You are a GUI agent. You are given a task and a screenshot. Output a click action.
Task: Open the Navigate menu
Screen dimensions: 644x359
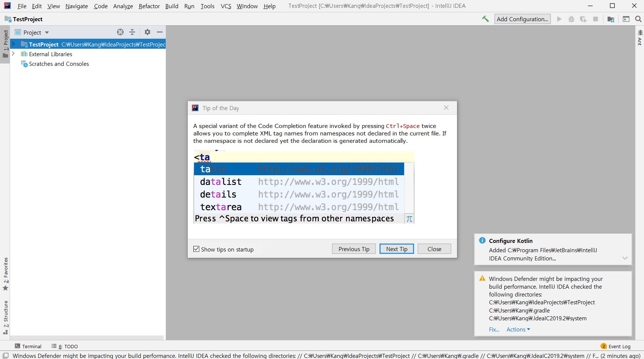(x=77, y=6)
